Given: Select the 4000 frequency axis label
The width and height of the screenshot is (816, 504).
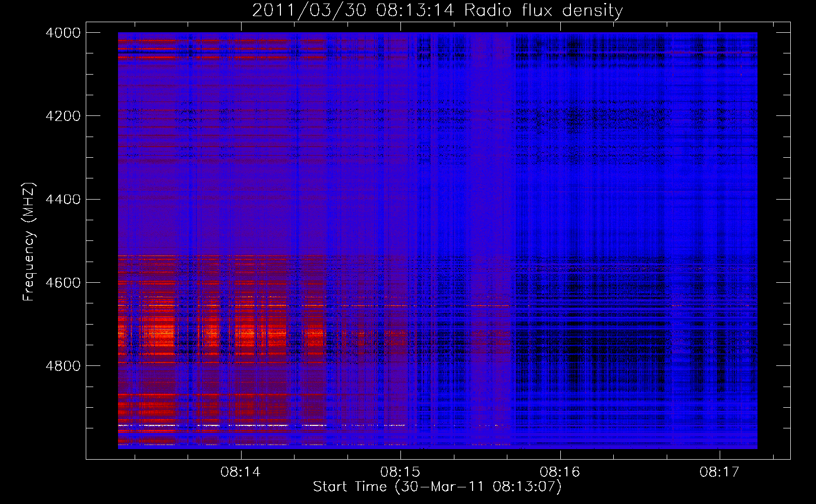Looking at the screenshot, I should pyautogui.click(x=63, y=33).
